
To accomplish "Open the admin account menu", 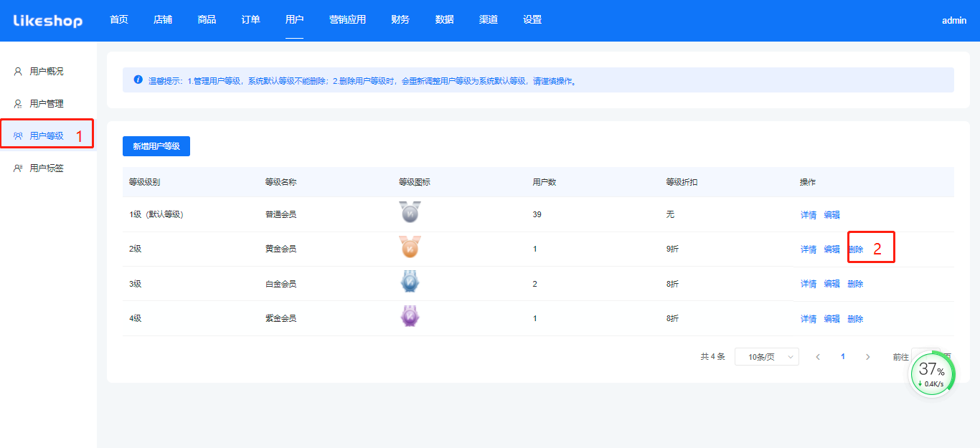I will point(953,21).
